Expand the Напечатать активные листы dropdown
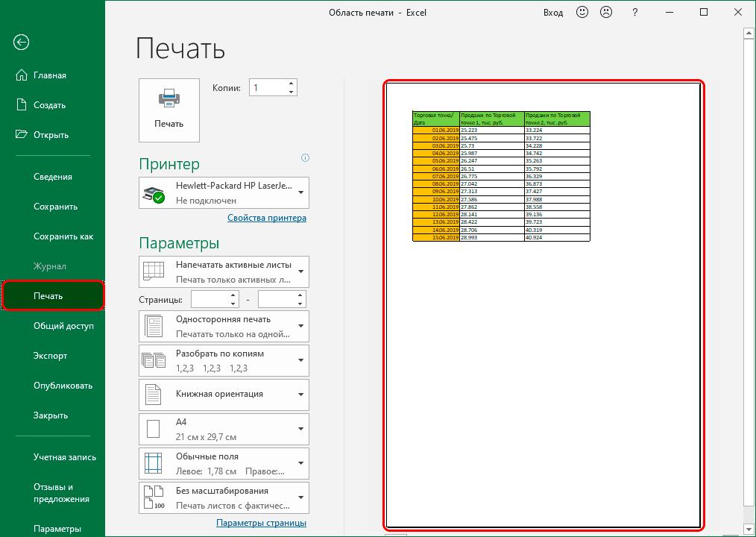This screenshot has width=756, height=537. pyautogui.click(x=224, y=271)
